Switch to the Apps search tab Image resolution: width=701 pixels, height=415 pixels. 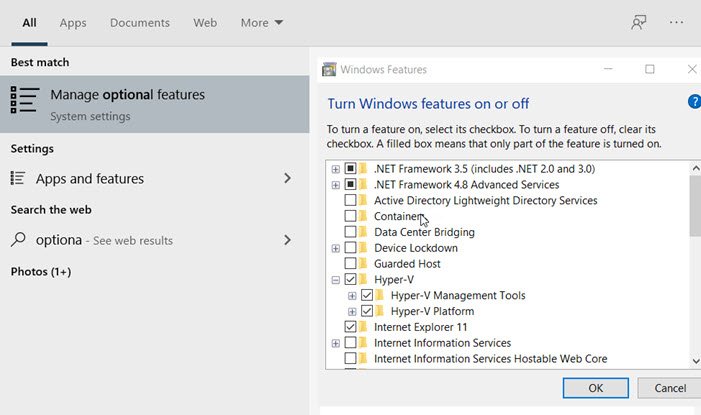tap(73, 22)
